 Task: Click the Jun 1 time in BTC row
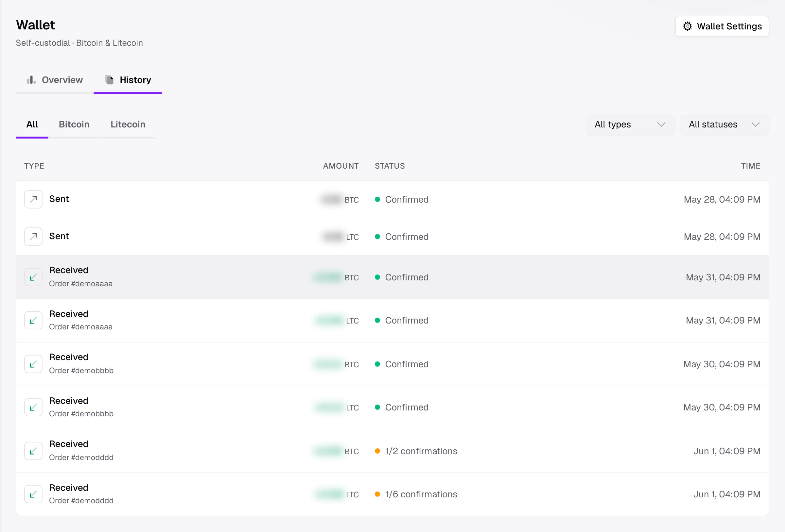[x=727, y=451]
